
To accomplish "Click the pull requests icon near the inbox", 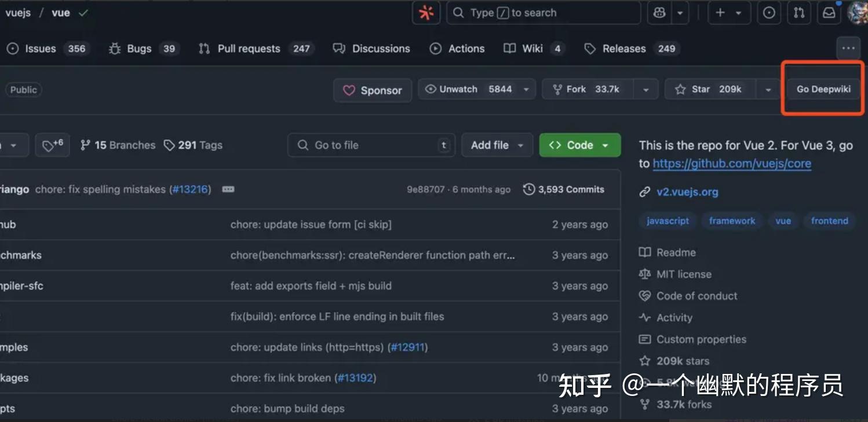I will pyautogui.click(x=799, y=12).
